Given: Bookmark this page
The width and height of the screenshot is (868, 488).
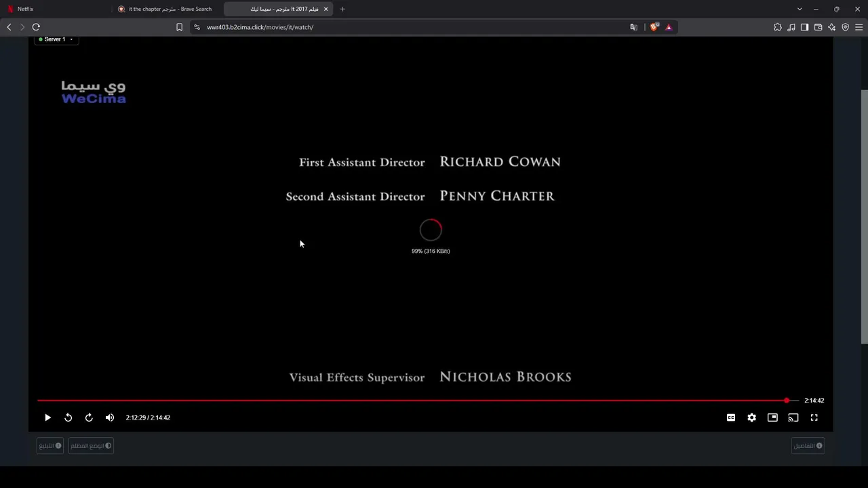Looking at the screenshot, I should click(179, 27).
